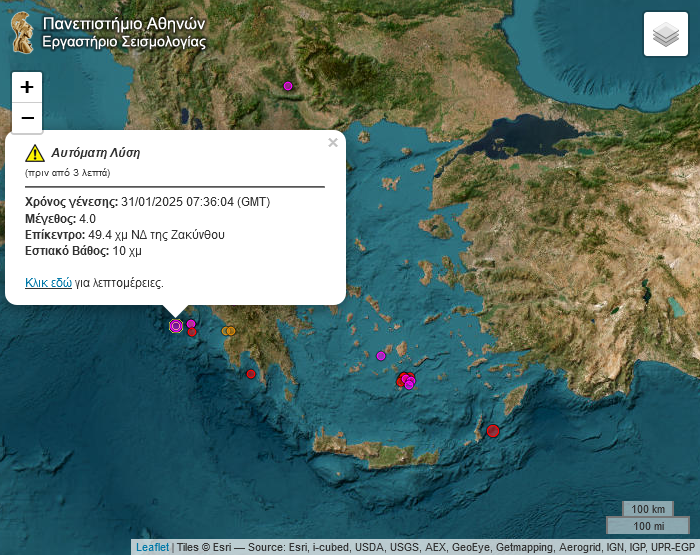700x555 pixels.
Task: Select the large red marker east of Crete
Action: click(492, 431)
